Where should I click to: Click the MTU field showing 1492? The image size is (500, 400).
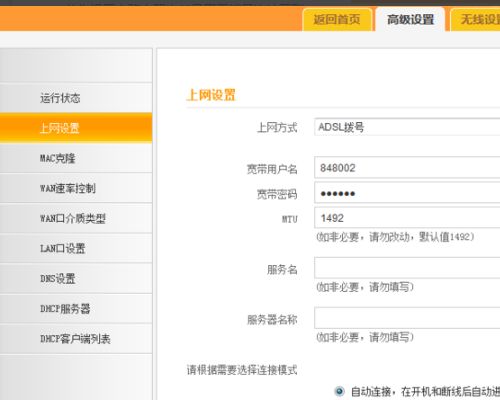(407, 218)
